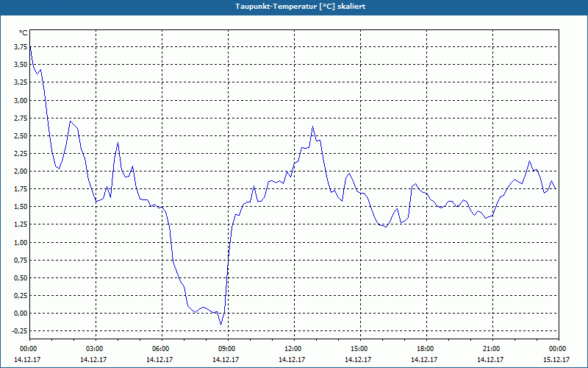This screenshot has height=368, width=588.
Task: Select the "06:00" time label
Action: [162, 349]
